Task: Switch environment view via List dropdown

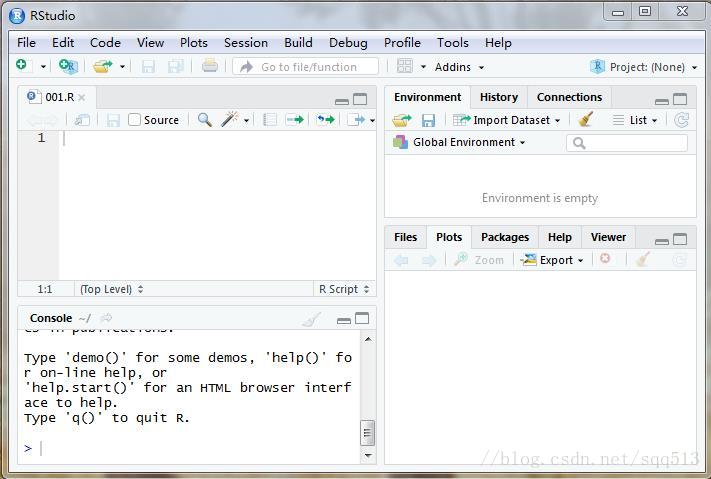Action: (x=635, y=120)
